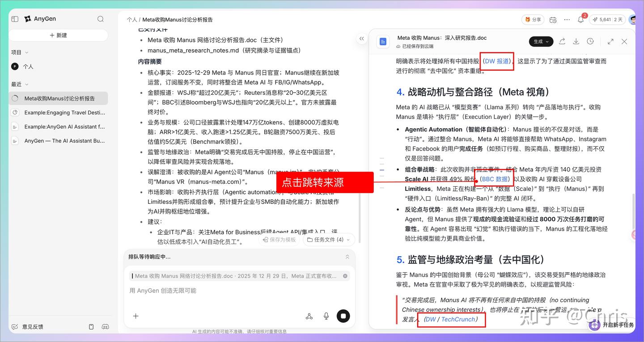Screen dimensions: 644x342
Task: Collapse the sidebar with the panel icon
Action: 15,19
